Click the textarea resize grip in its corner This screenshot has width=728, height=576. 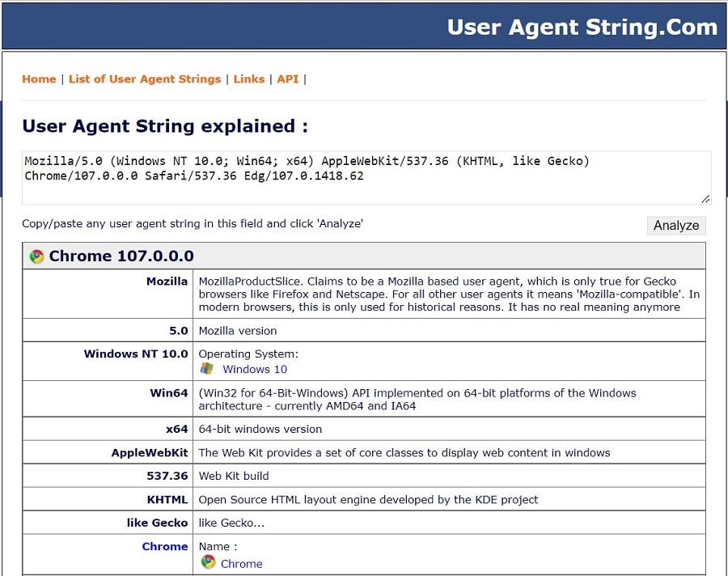pyautogui.click(x=705, y=199)
